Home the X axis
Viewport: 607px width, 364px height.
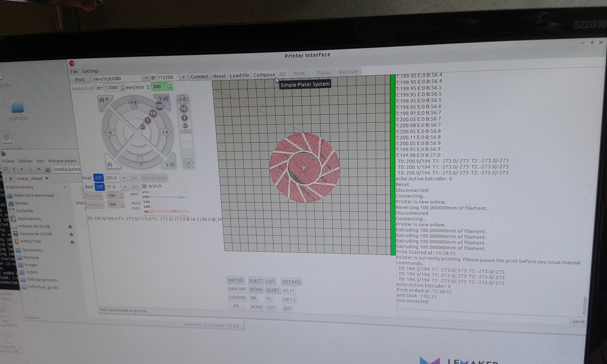[104, 100]
